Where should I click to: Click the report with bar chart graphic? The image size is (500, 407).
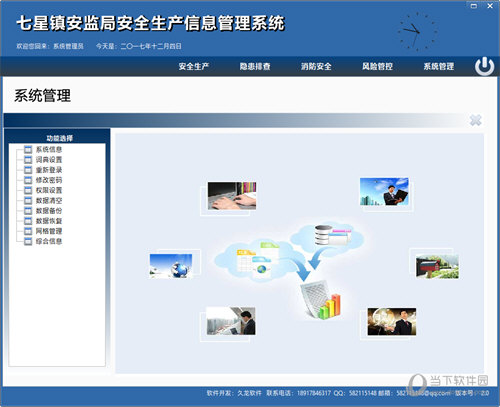pyautogui.click(x=322, y=300)
